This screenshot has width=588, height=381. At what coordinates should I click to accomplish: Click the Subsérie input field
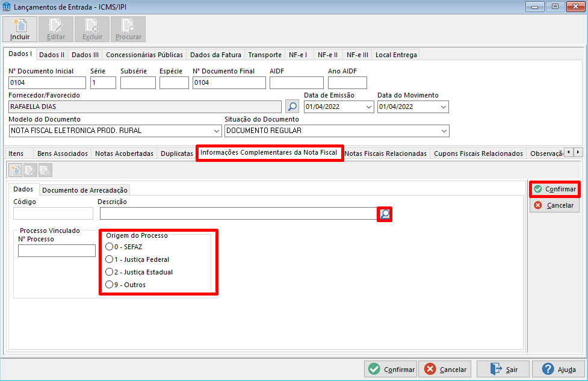point(138,83)
